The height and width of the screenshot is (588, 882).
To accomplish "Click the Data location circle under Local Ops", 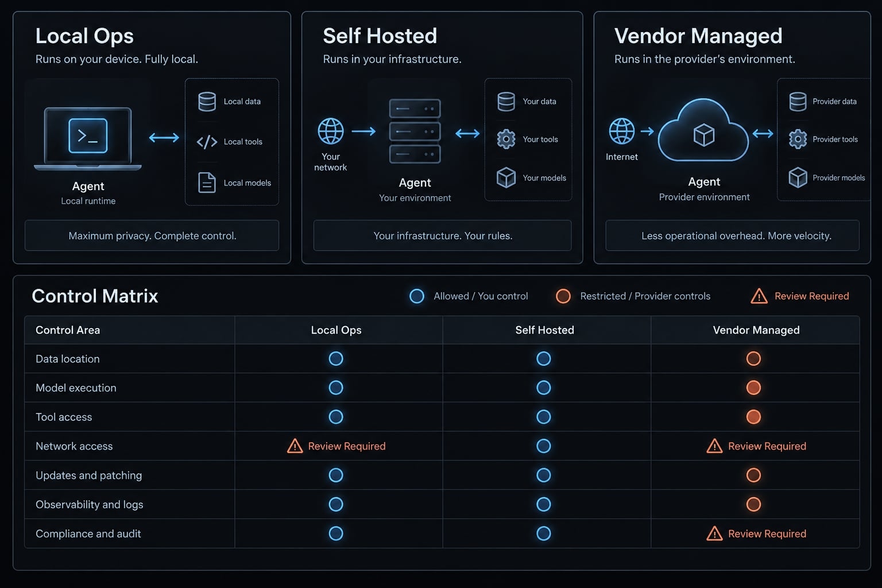I will 336,359.
